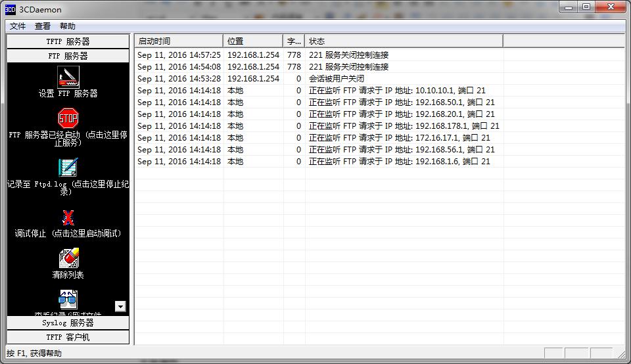Sort by 位置 column header

[x=252, y=41]
